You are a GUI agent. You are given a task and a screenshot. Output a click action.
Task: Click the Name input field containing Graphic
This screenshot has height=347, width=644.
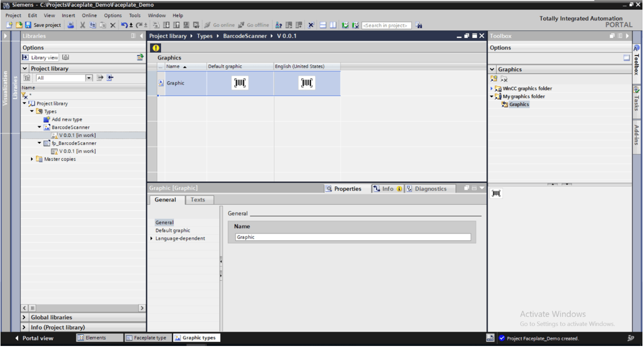tap(353, 237)
